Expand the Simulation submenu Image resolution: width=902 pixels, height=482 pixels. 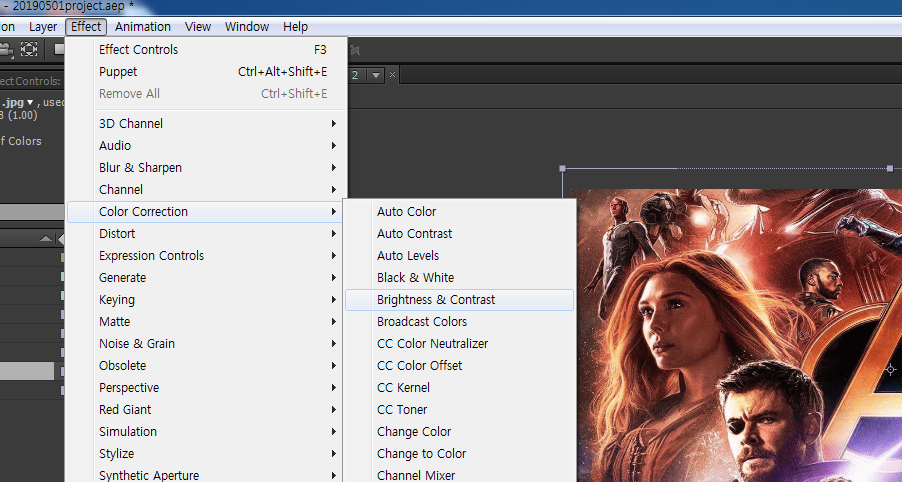click(x=207, y=431)
